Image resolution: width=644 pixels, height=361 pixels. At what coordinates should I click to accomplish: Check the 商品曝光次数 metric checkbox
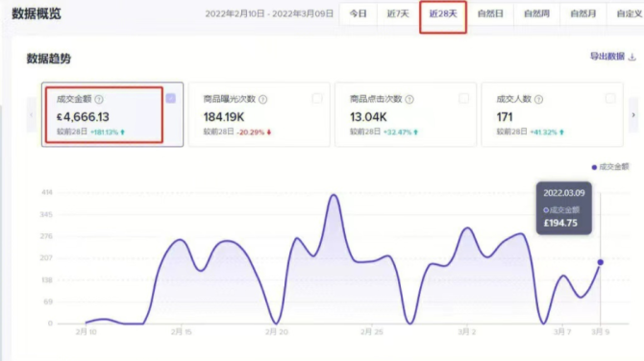pos(317,99)
